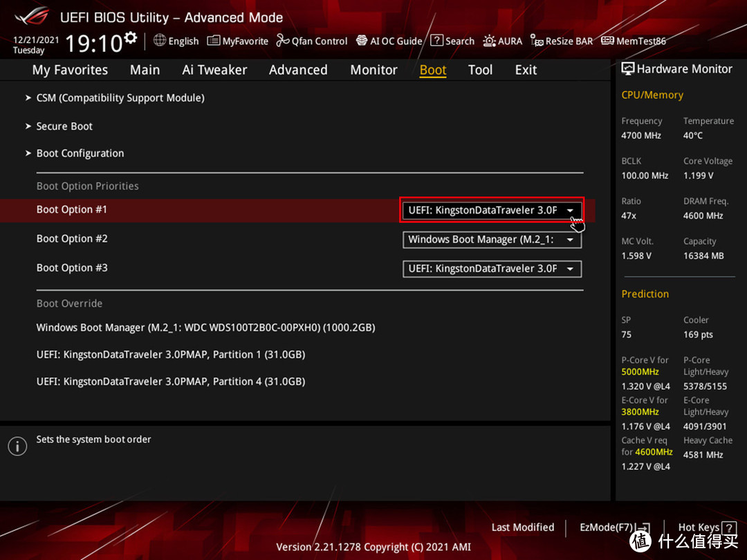Click the 4581 MHz Heavy Cache value
Viewport: 747px width, 560px height.
pyautogui.click(x=703, y=455)
